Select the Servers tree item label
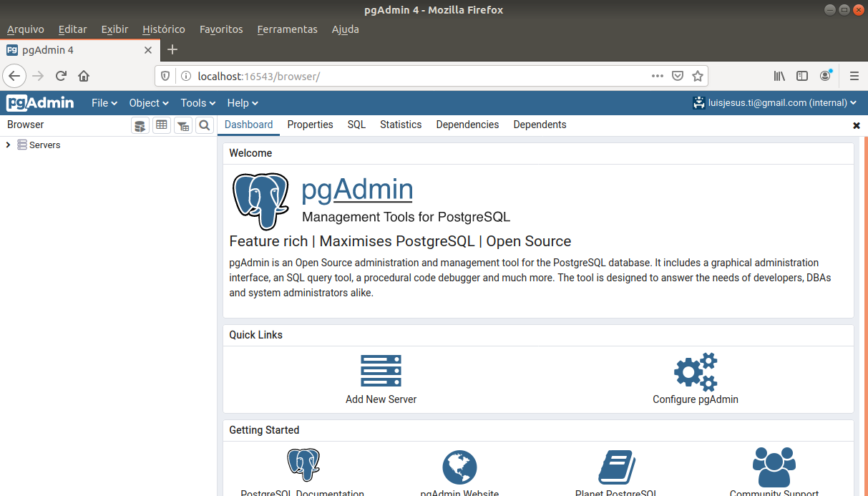The height and width of the screenshot is (496, 868). [x=44, y=145]
